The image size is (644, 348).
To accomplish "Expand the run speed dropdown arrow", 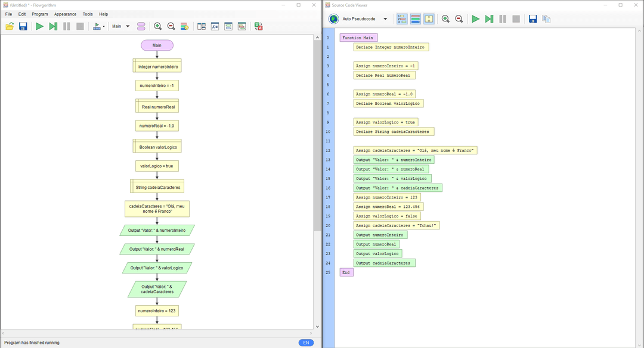I will coord(104,26).
